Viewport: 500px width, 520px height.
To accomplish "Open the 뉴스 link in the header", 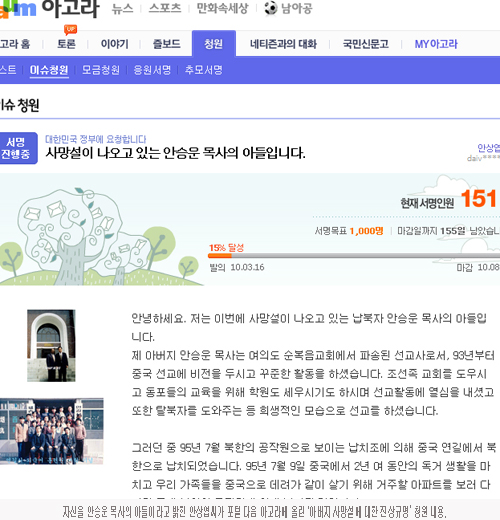I will tap(122, 9).
